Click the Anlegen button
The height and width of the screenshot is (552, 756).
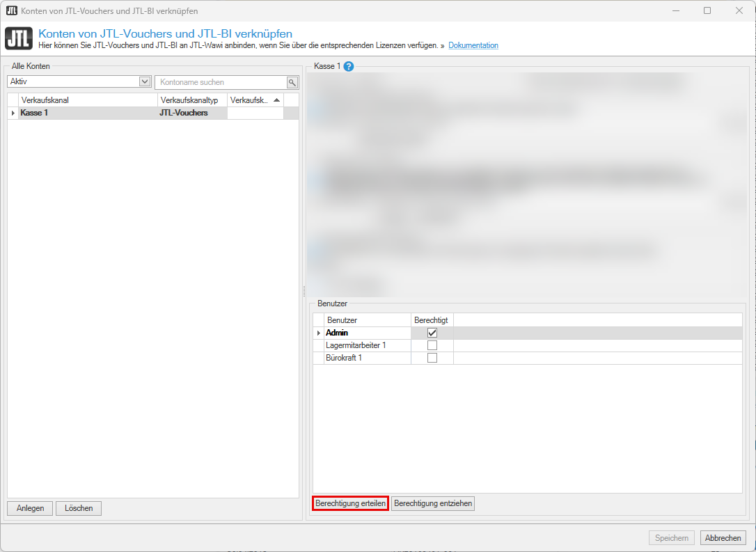pos(30,508)
